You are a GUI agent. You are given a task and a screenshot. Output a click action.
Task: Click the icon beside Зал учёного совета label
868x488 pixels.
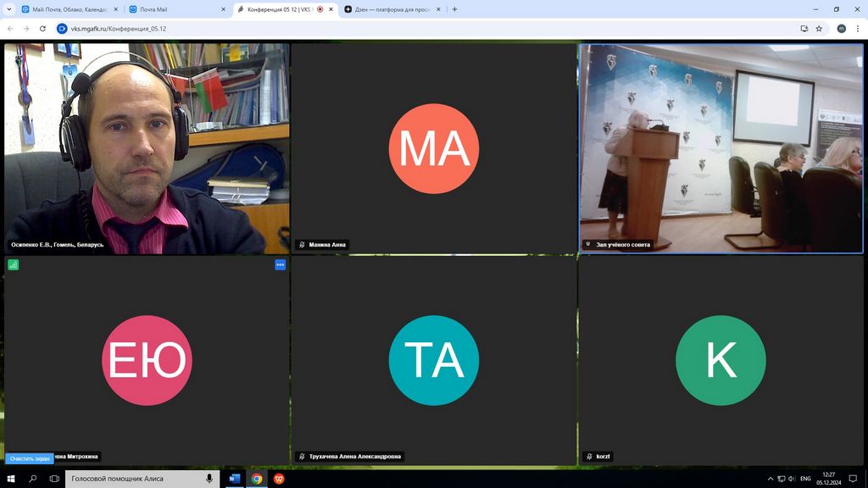pyautogui.click(x=588, y=245)
